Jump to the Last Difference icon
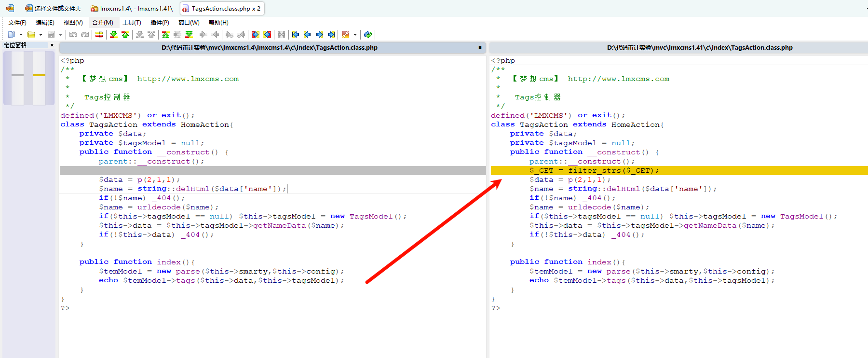 pyautogui.click(x=189, y=34)
